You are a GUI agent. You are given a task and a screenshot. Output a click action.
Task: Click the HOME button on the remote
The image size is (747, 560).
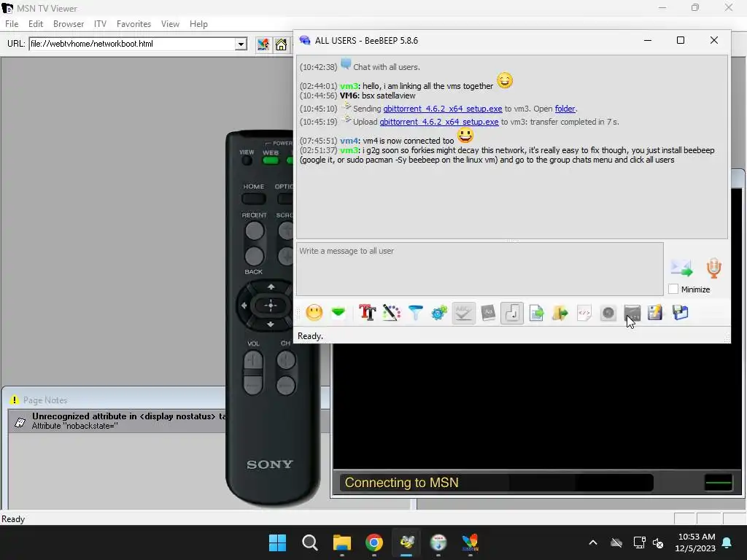253,198
